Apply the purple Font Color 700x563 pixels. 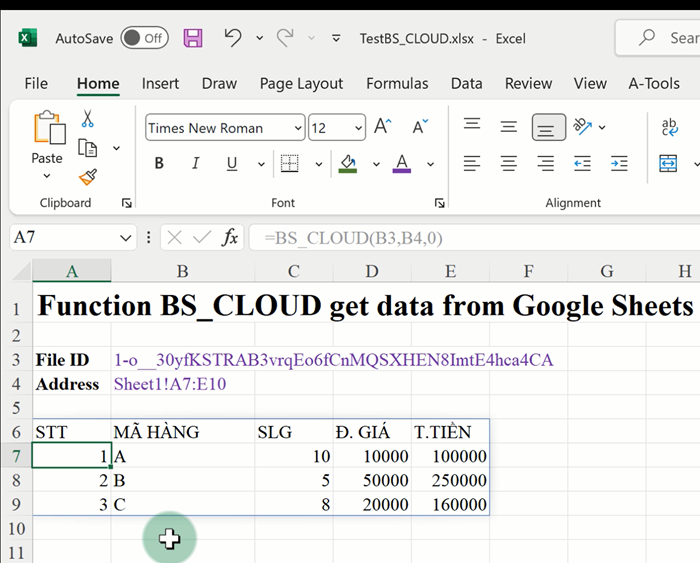pos(402,163)
